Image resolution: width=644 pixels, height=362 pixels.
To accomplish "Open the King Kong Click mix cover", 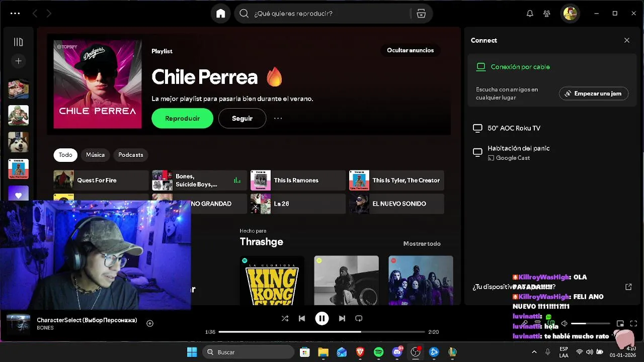I will pos(272,280).
